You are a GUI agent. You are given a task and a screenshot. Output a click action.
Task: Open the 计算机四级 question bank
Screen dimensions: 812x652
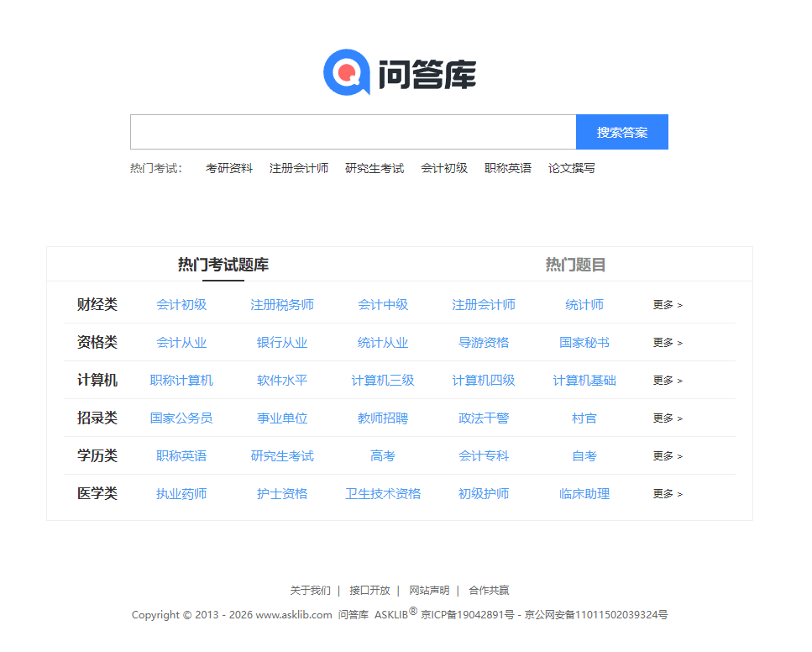click(x=484, y=381)
